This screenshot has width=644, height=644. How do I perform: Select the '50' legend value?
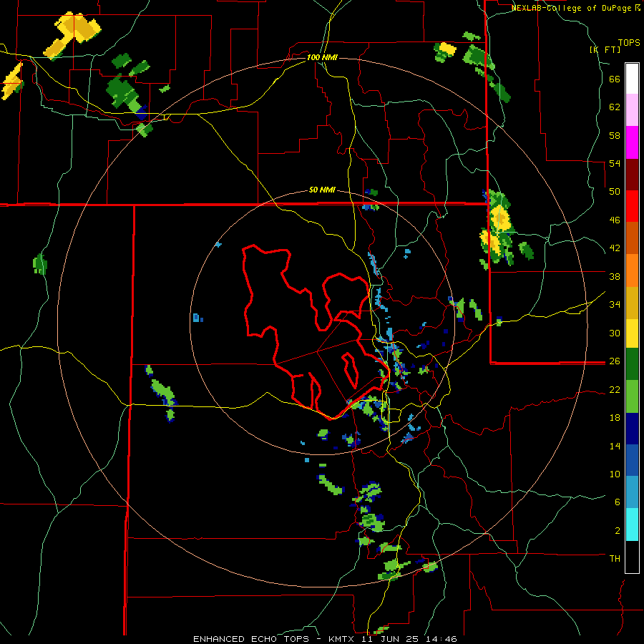(615, 192)
